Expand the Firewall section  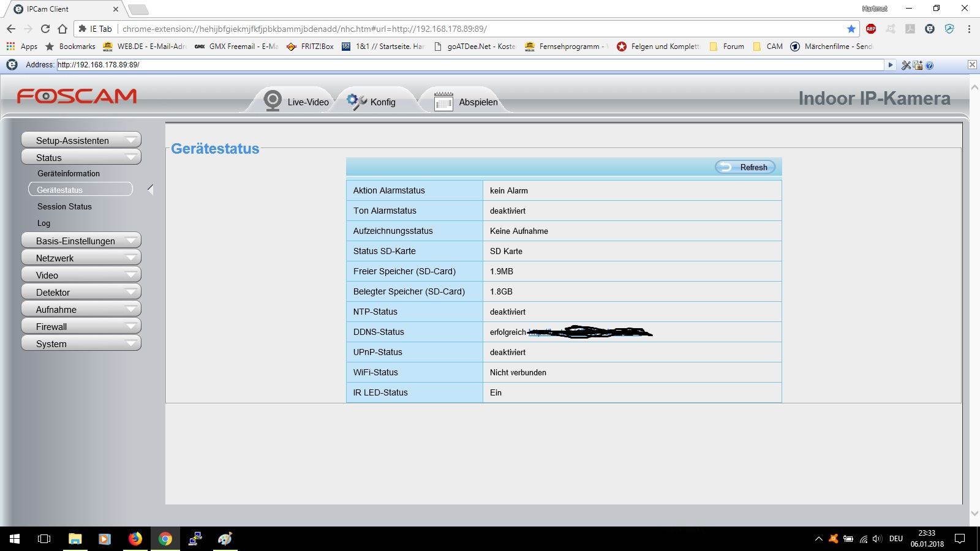(81, 326)
